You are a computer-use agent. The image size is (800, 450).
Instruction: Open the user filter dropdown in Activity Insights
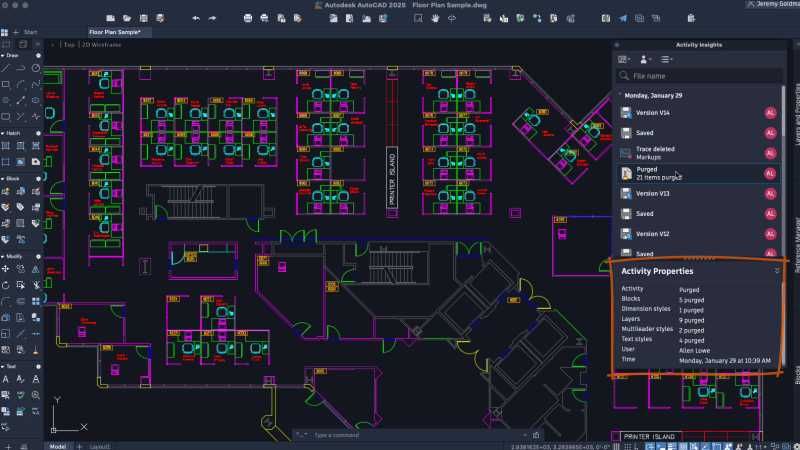[x=646, y=60]
